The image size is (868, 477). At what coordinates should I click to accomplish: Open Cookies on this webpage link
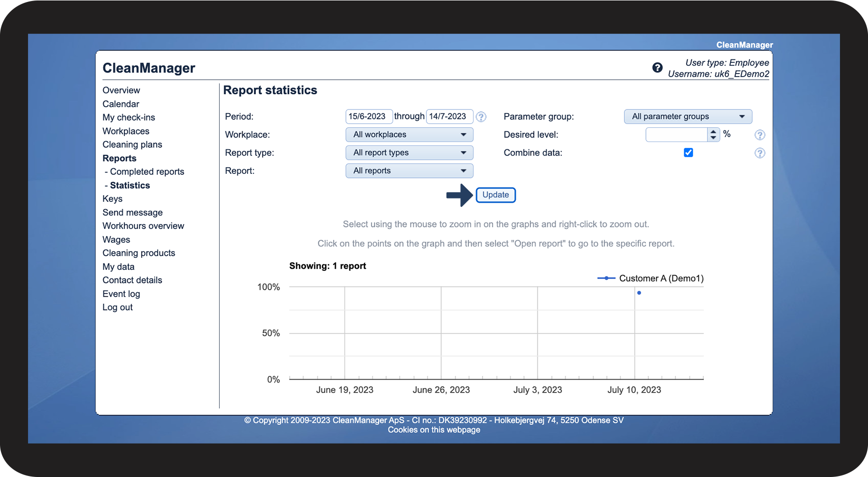tap(434, 430)
